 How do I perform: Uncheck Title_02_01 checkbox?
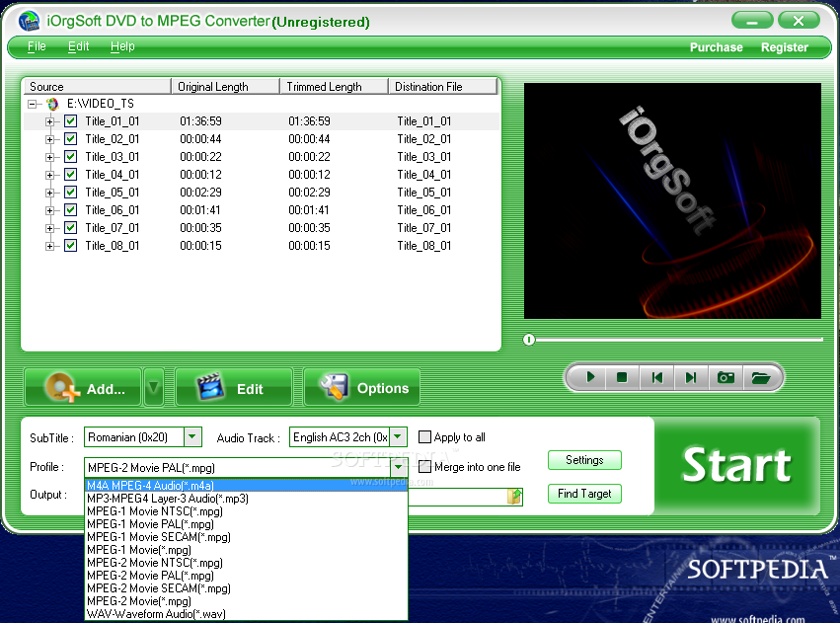click(x=70, y=139)
